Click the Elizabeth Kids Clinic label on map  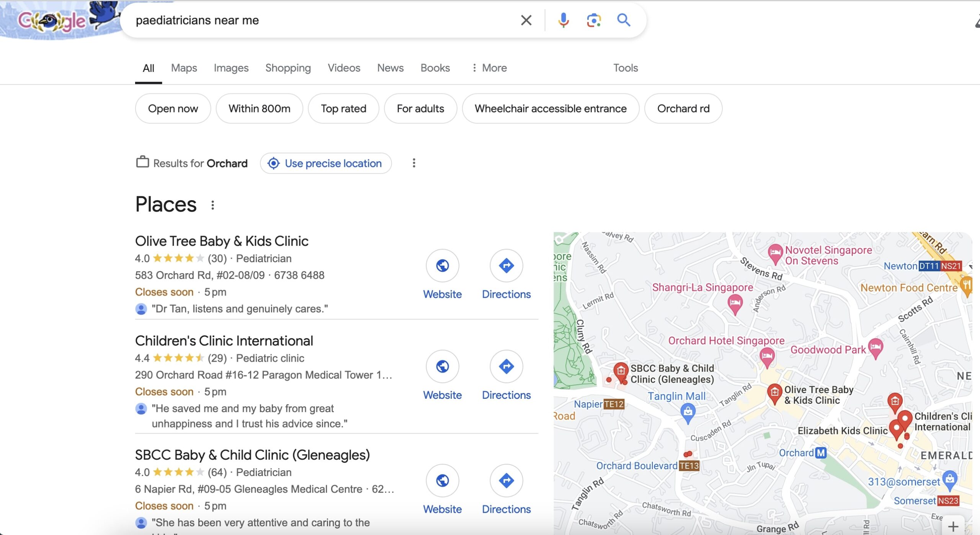tap(842, 431)
